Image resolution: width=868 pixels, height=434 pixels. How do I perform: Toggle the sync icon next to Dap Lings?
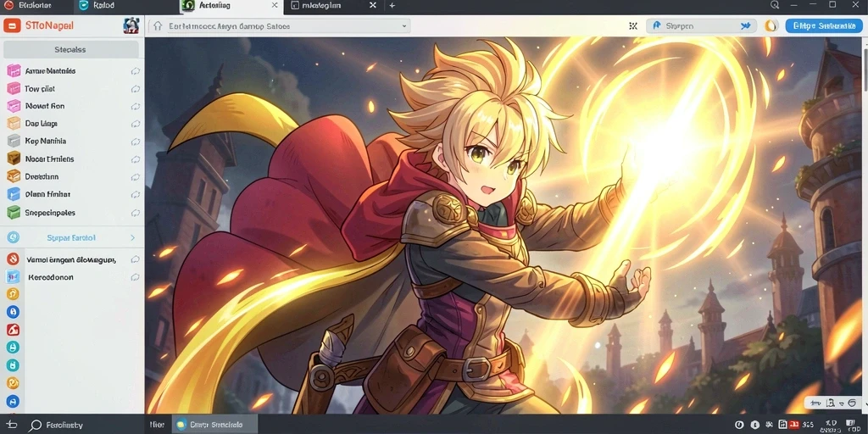(x=135, y=124)
